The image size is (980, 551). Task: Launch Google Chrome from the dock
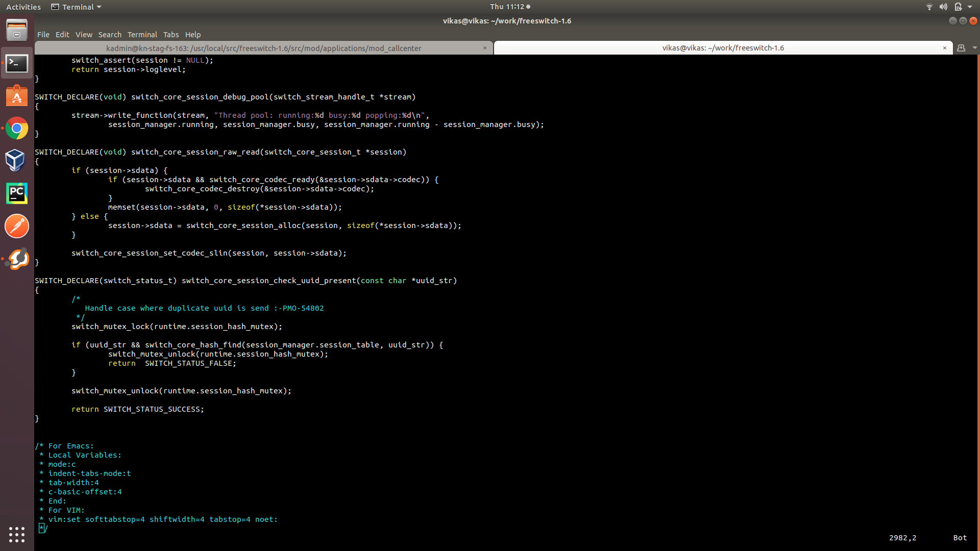coord(17,129)
